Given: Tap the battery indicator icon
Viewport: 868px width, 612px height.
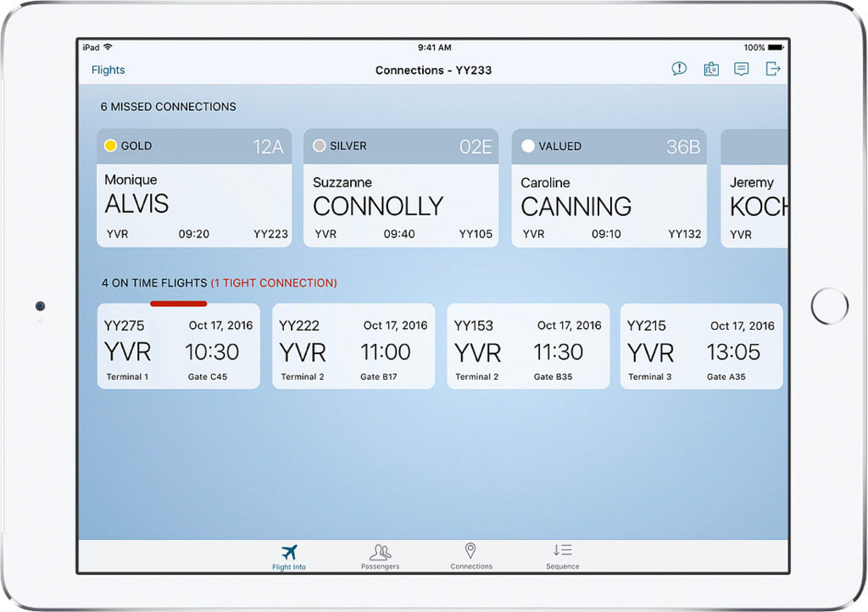Looking at the screenshot, I should click(x=776, y=47).
